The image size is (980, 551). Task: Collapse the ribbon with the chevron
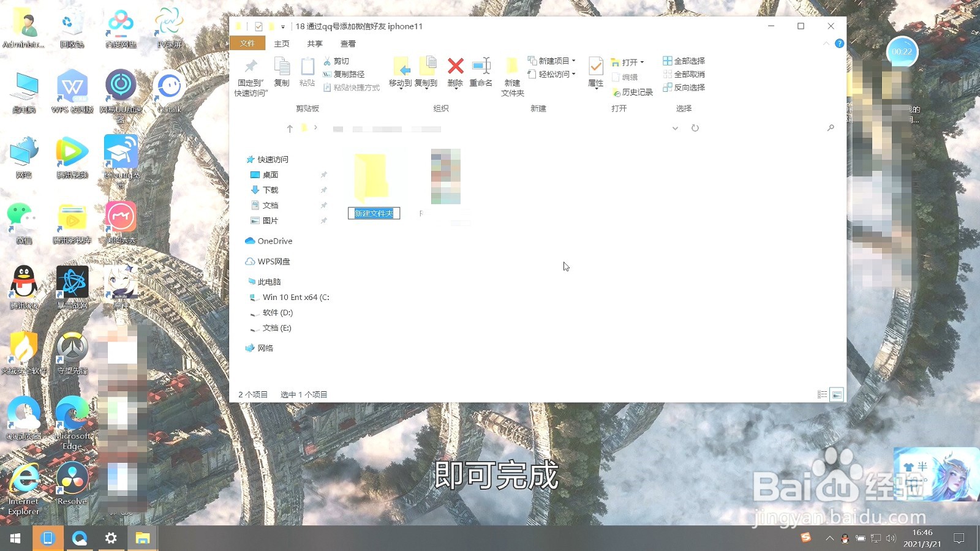coord(826,43)
